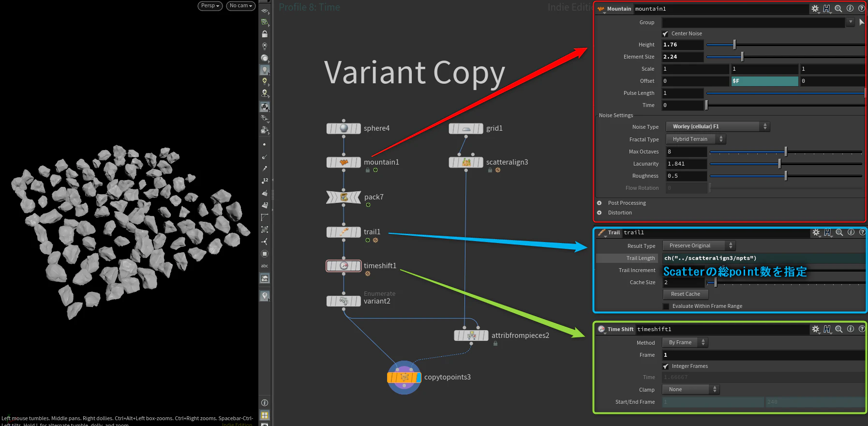Open gear menu in Mountain parameter panel
This screenshot has width=868, height=426.
click(815, 9)
